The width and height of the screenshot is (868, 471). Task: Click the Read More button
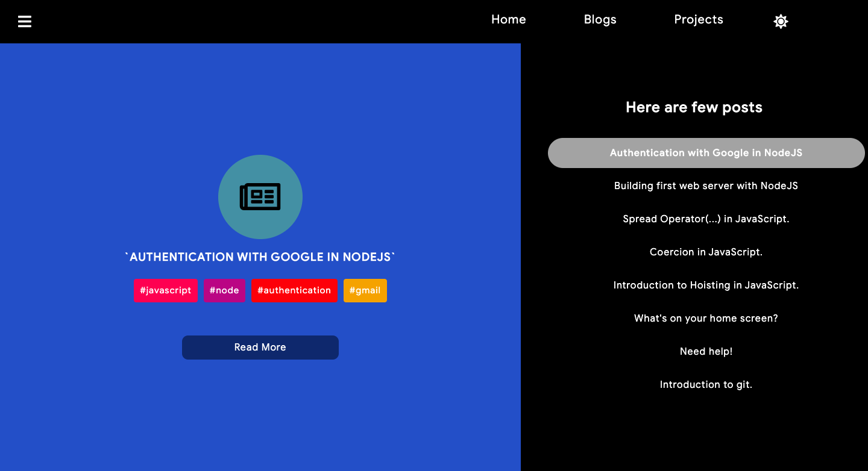click(x=260, y=348)
